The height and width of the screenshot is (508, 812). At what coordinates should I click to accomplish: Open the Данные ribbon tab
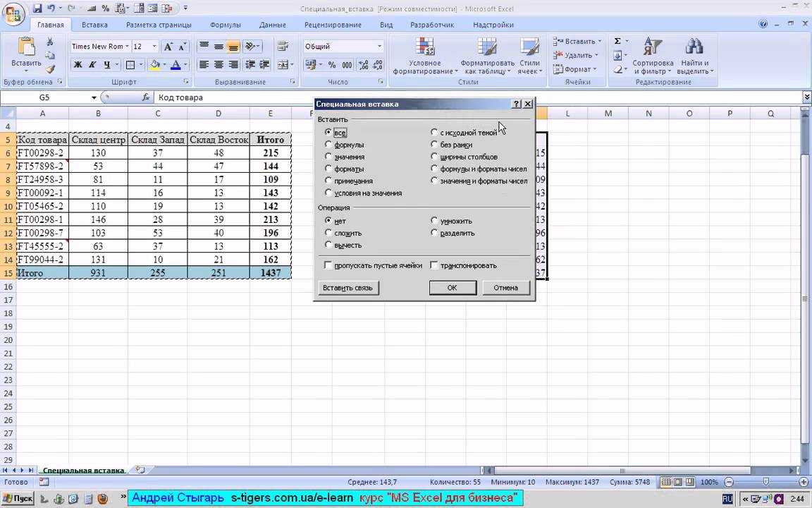(272, 25)
